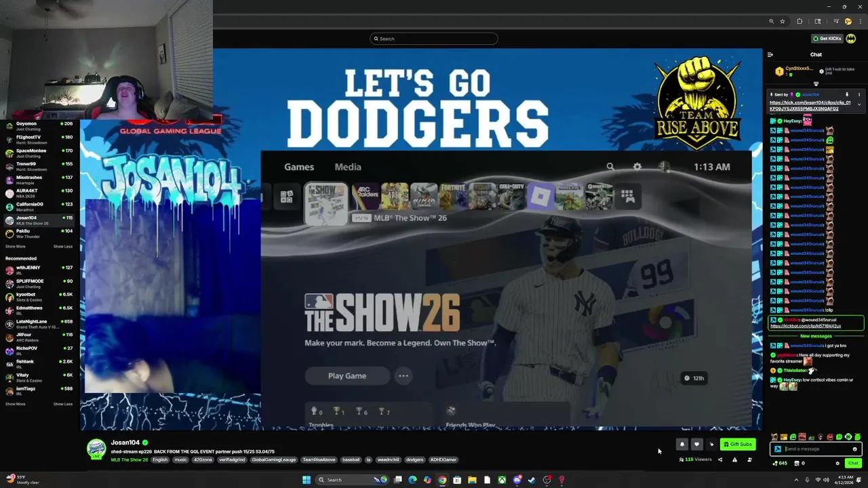Select the 420zone tag

(x=202, y=460)
